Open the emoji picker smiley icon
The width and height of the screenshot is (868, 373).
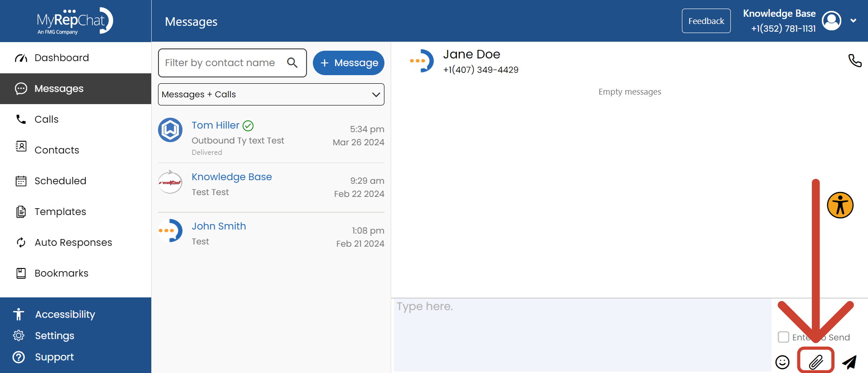(782, 362)
